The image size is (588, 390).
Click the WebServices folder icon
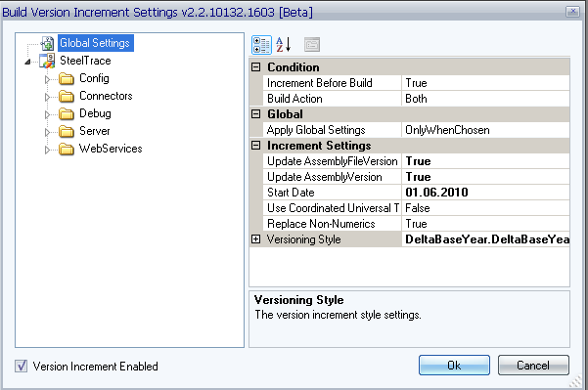[67, 150]
